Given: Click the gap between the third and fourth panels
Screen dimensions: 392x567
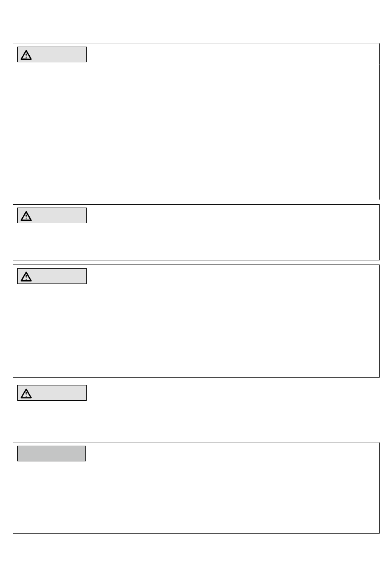Looking at the screenshot, I should 196,380.
